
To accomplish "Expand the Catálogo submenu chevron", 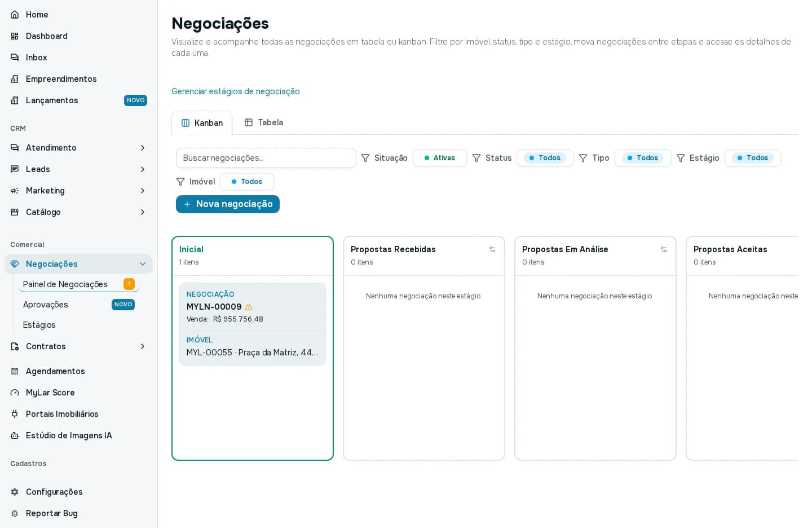I will tap(143, 212).
